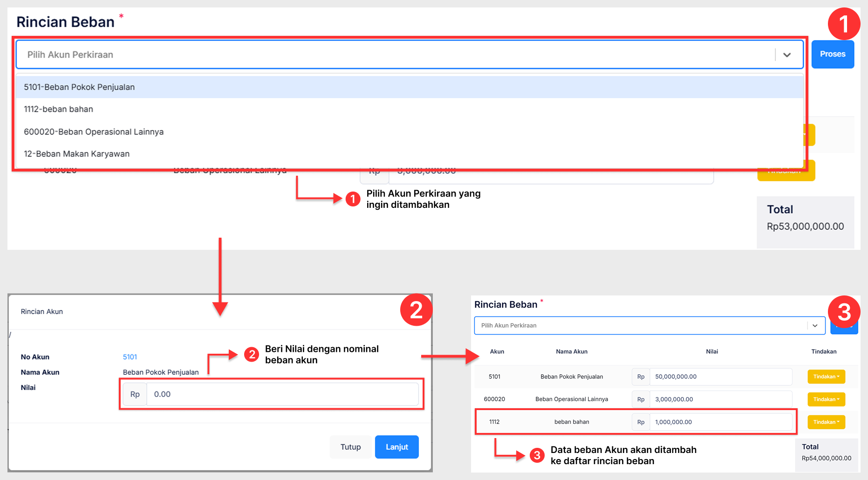Edit the 3,000,000.00 value field
Image resolution: width=868 pixels, height=480 pixels.
(720, 399)
